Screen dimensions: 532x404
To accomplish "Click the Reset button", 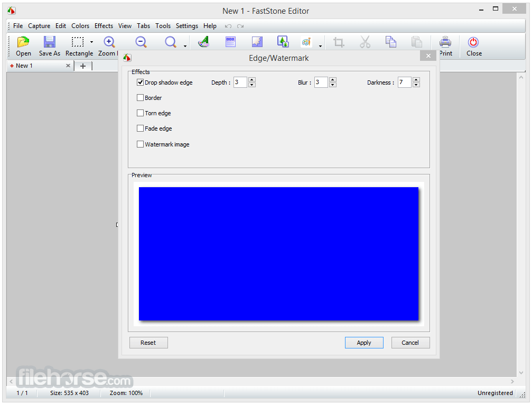I will [x=148, y=343].
